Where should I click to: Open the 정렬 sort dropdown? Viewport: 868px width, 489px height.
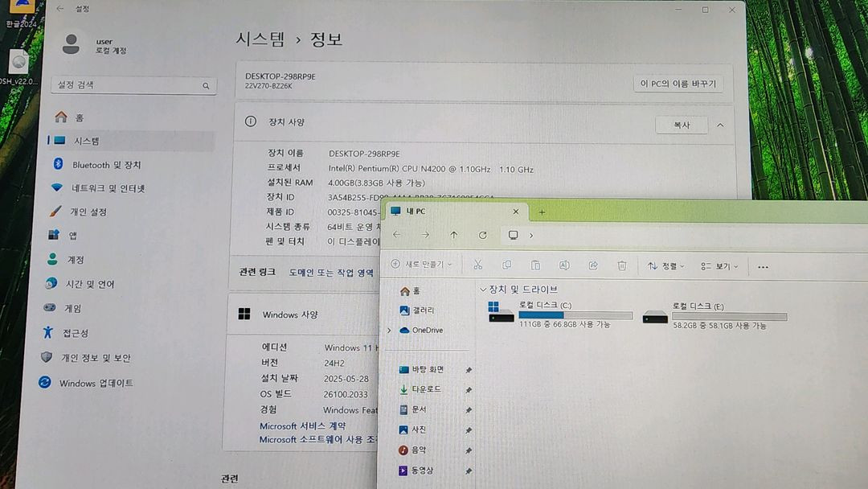[666, 265]
